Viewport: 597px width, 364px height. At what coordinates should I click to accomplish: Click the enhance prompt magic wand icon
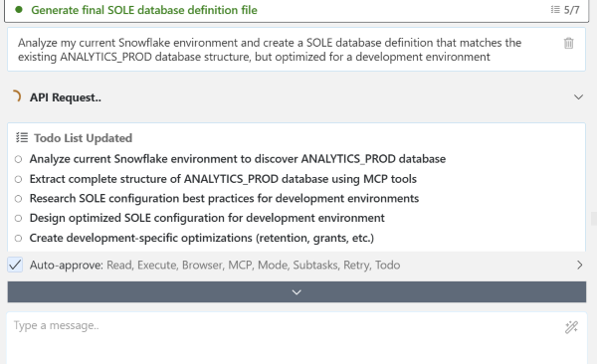point(571,327)
